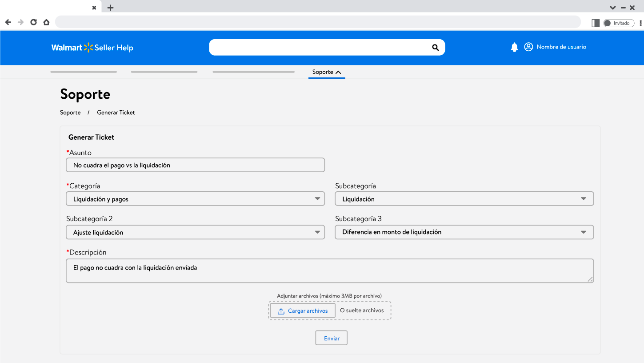Expand the Categoría dropdown
The height and width of the screenshot is (363, 644).
[195, 199]
